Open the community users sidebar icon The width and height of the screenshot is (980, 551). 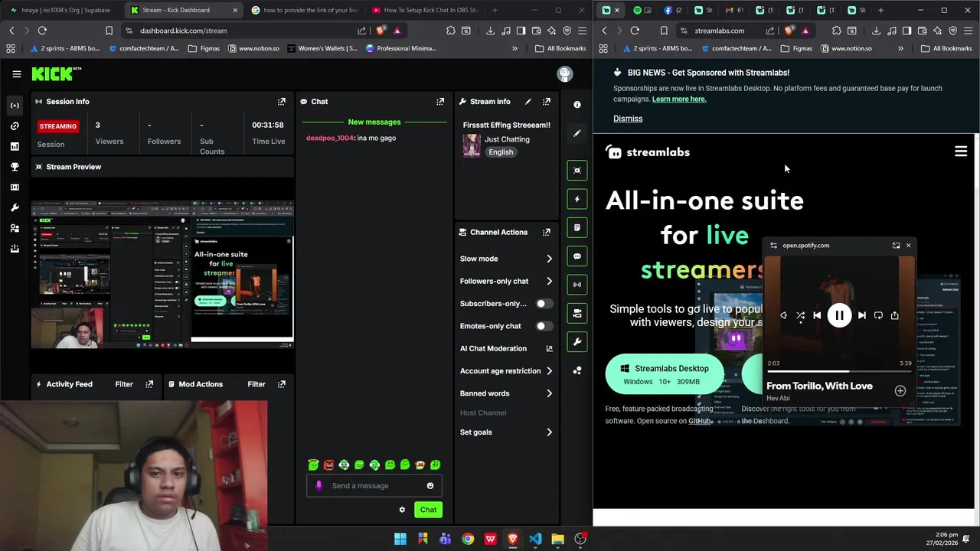[15, 228]
